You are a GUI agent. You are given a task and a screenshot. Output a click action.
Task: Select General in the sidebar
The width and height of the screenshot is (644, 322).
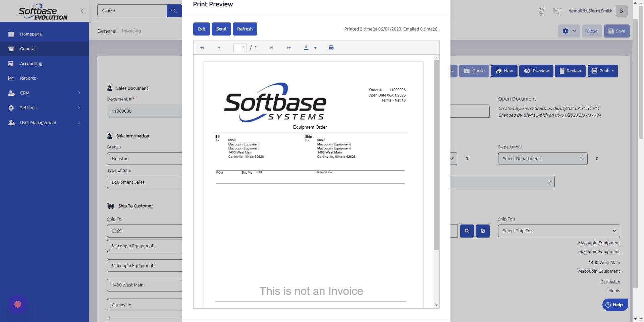click(x=44, y=49)
